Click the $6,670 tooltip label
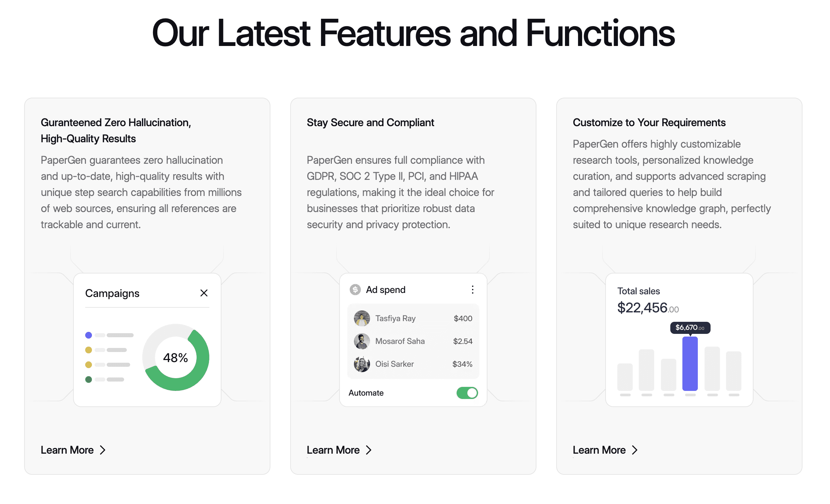This screenshot has height=504, width=830. coord(690,327)
